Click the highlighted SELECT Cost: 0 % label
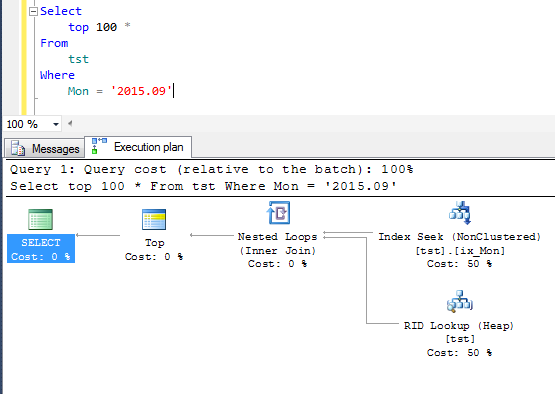 [x=41, y=250]
